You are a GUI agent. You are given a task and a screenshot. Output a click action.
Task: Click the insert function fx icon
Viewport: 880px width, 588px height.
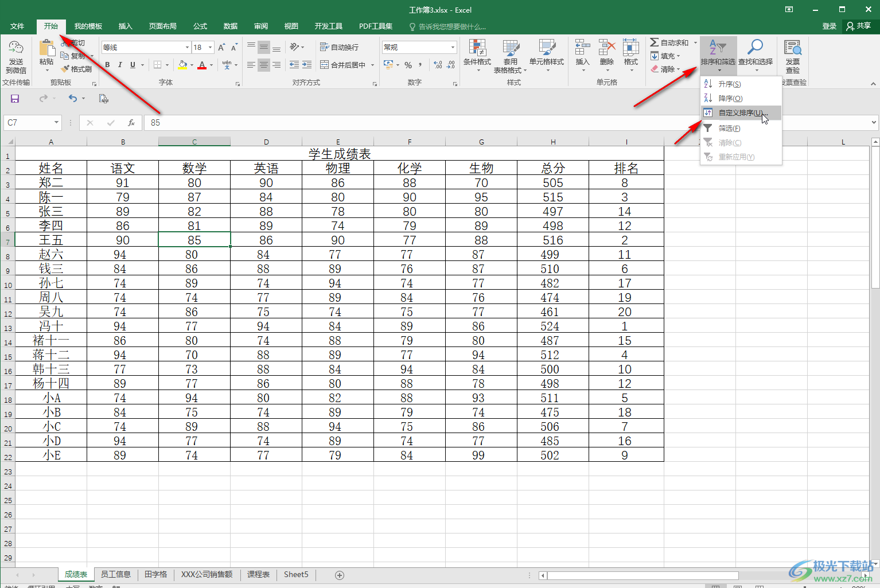coord(131,122)
